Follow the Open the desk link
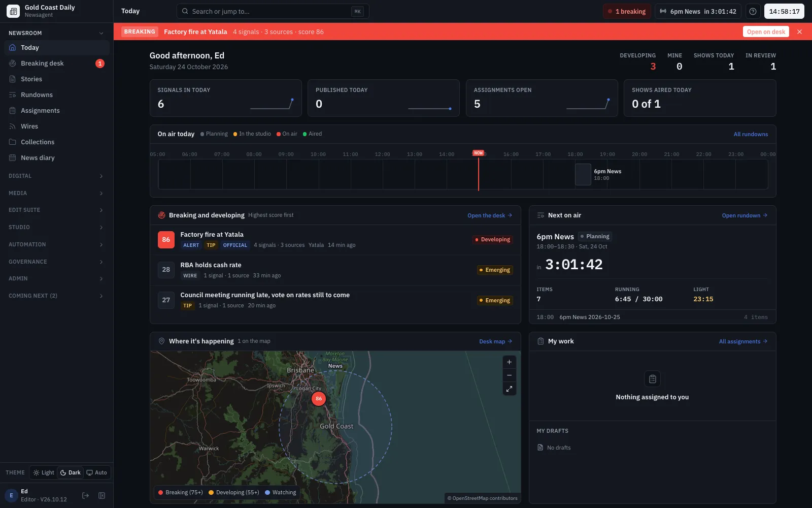Image resolution: width=812 pixels, height=508 pixels. point(490,215)
